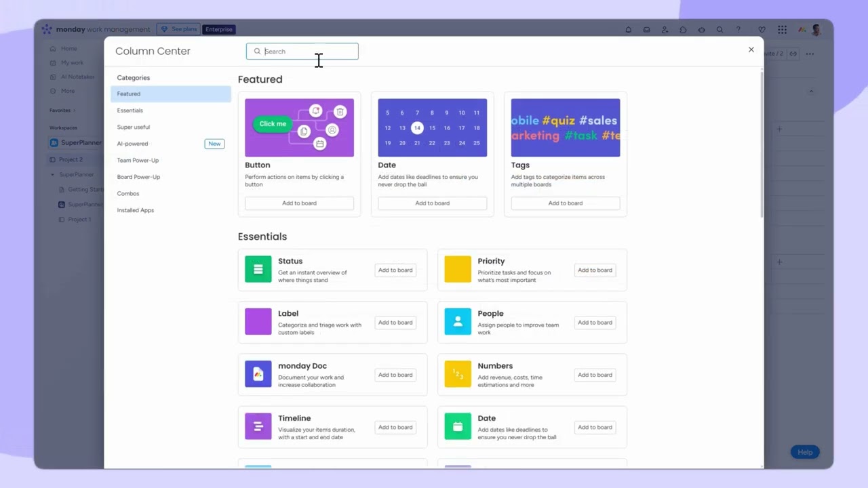Add the featured Button column to board
Screen dimensions: 868x488
tap(299, 203)
